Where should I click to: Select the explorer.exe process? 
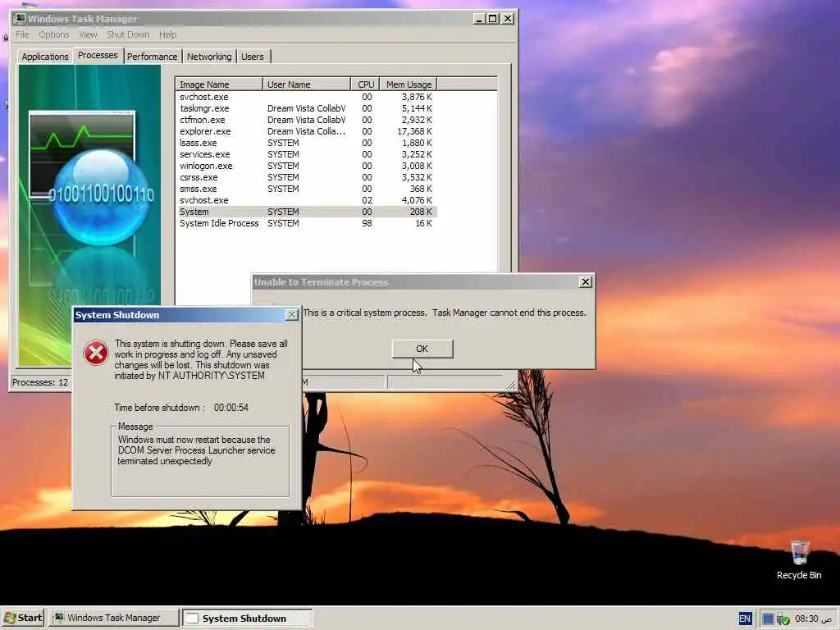point(307,131)
